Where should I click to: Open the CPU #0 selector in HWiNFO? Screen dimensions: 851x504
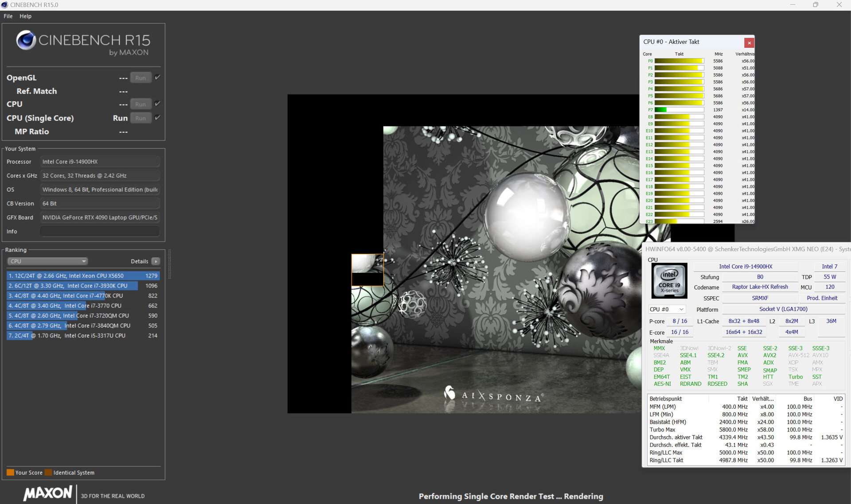667,309
